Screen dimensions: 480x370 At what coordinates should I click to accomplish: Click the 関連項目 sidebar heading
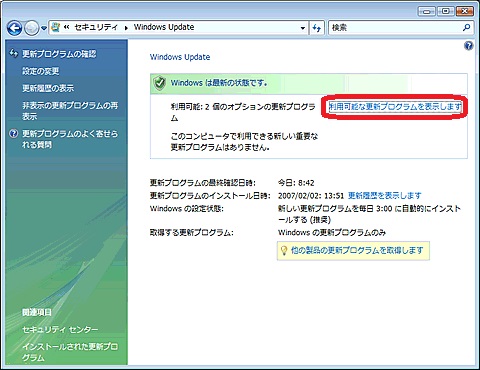pos(37,312)
